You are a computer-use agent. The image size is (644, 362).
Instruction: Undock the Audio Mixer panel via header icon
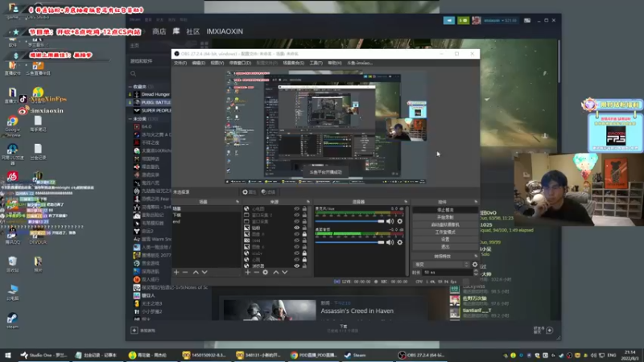[406, 202]
